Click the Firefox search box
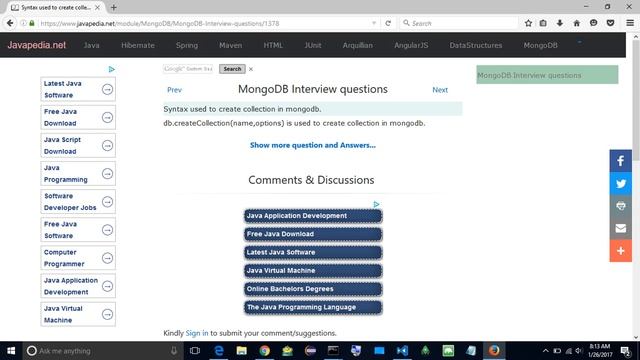 click(459, 23)
